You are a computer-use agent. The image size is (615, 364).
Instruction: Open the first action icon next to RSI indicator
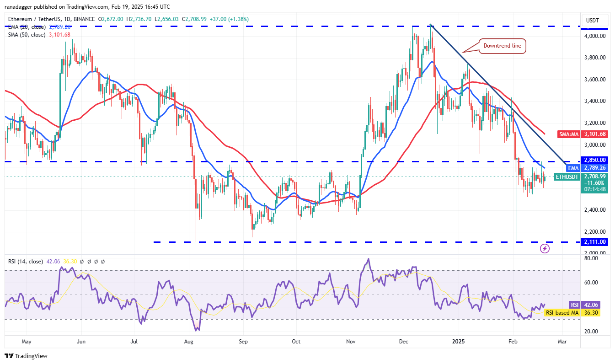tap(82, 261)
